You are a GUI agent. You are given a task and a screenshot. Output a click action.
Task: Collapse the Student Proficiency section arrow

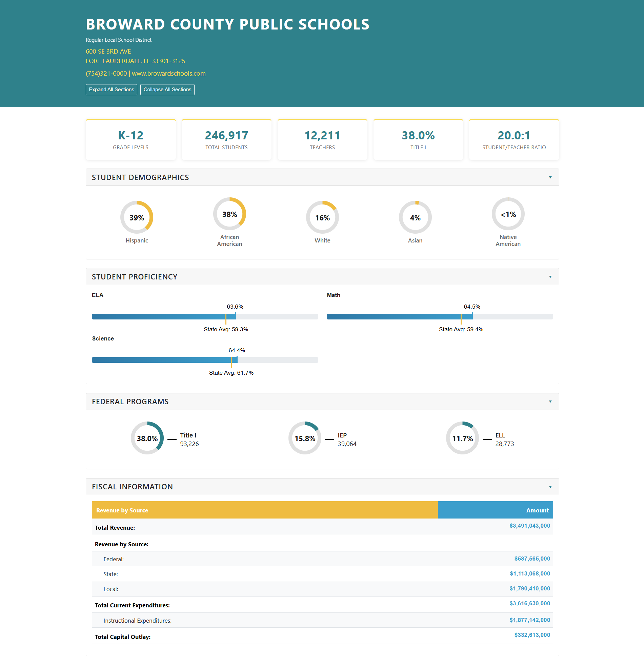[x=550, y=277]
